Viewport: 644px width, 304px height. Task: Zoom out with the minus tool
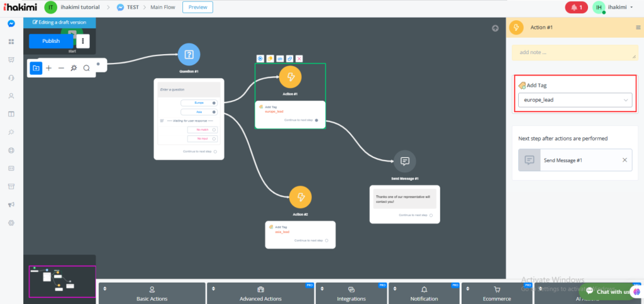[61, 68]
